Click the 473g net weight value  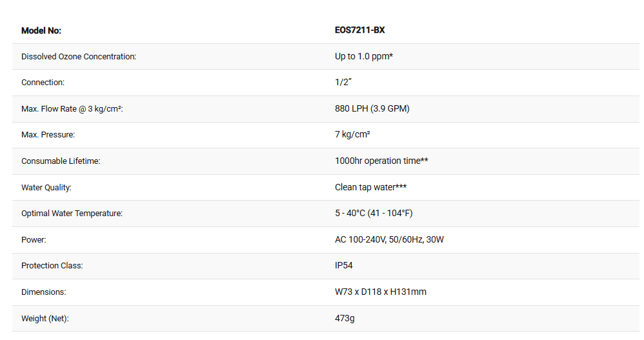tap(345, 319)
